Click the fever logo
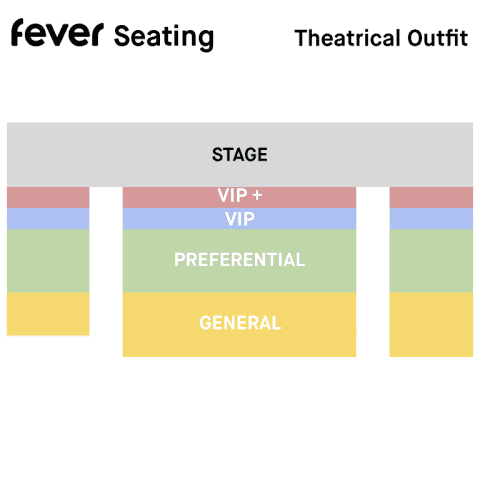The height and width of the screenshot is (480, 480). [x=57, y=32]
